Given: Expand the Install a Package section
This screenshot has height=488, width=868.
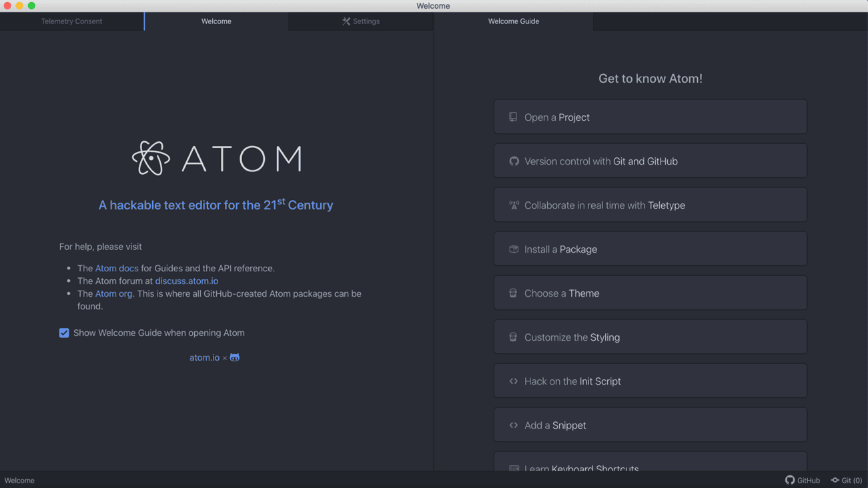Looking at the screenshot, I should tap(650, 249).
